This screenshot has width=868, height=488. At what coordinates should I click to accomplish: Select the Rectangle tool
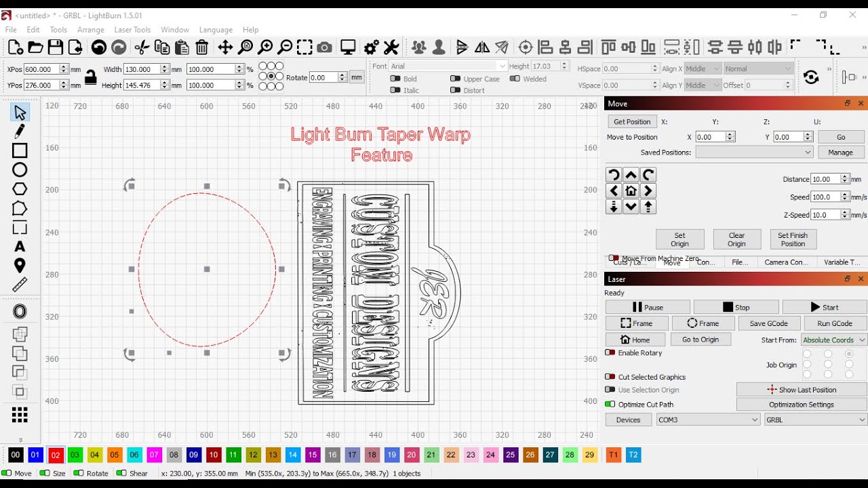(20, 150)
